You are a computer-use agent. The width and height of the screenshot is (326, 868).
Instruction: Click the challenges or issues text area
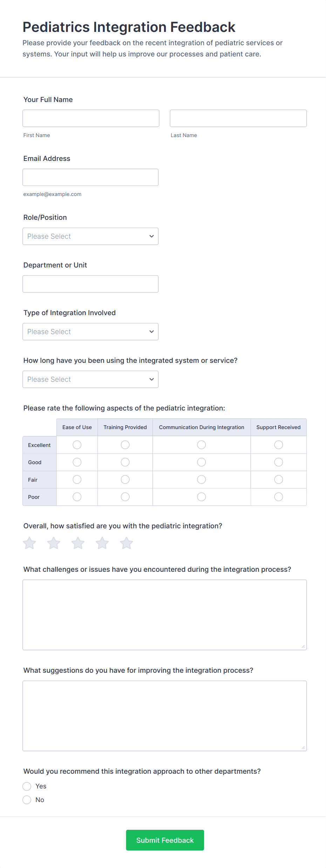point(164,615)
